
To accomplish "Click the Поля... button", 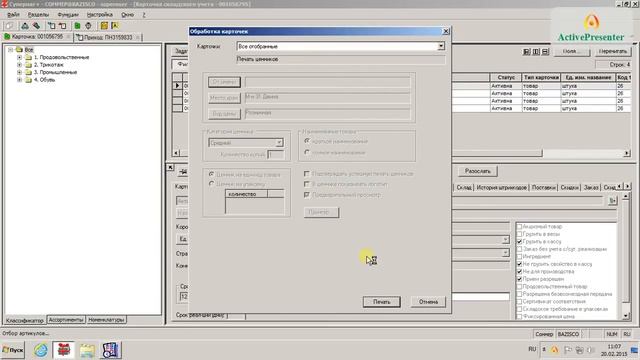I will click(x=571, y=51).
